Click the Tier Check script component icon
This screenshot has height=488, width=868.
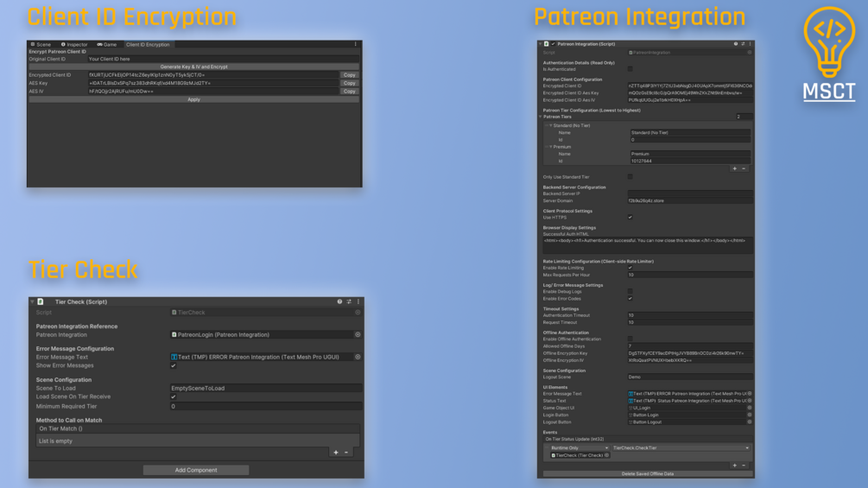click(x=41, y=301)
